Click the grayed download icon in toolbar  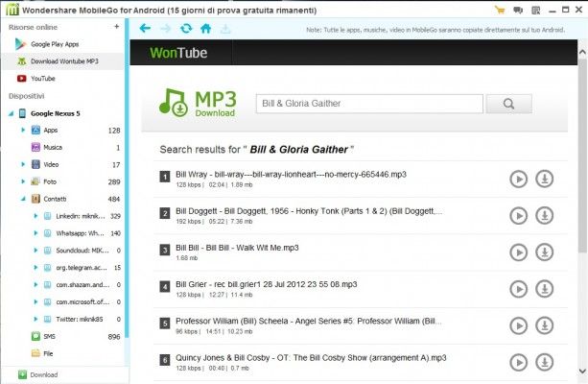pyautogui.click(x=225, y=29)
